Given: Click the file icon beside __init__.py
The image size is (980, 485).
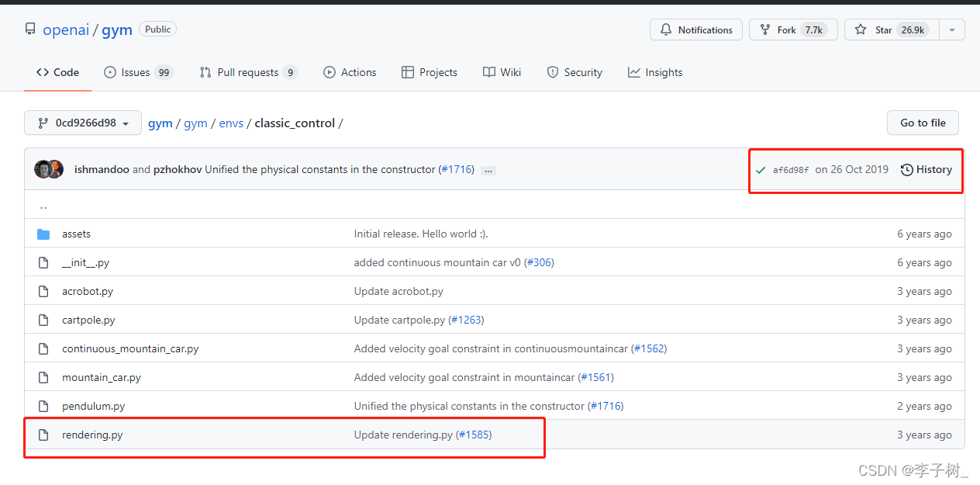Looking at the screenshot, I should coord(43,262).
